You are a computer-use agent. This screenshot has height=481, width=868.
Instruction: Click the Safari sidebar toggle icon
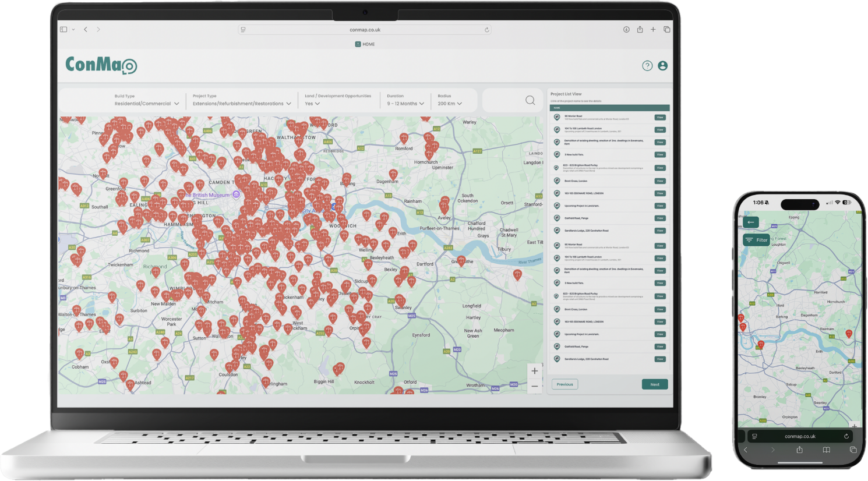point(63,30)
